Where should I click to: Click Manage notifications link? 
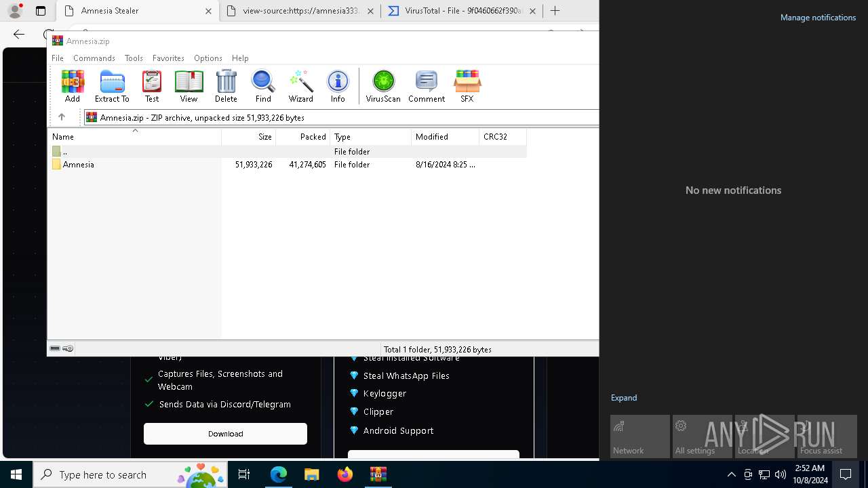click(x=818, y=18)
